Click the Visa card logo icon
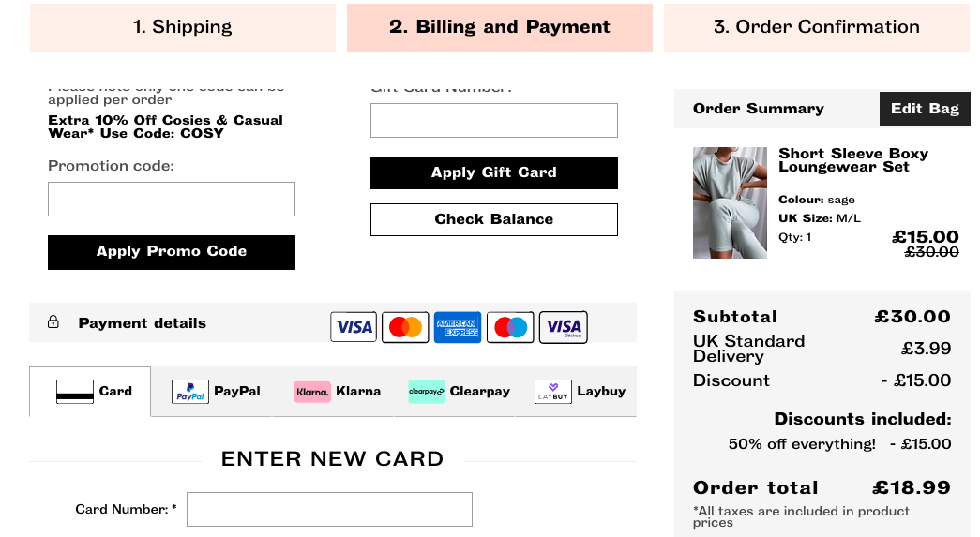The image size is (980, 537). 354,326
